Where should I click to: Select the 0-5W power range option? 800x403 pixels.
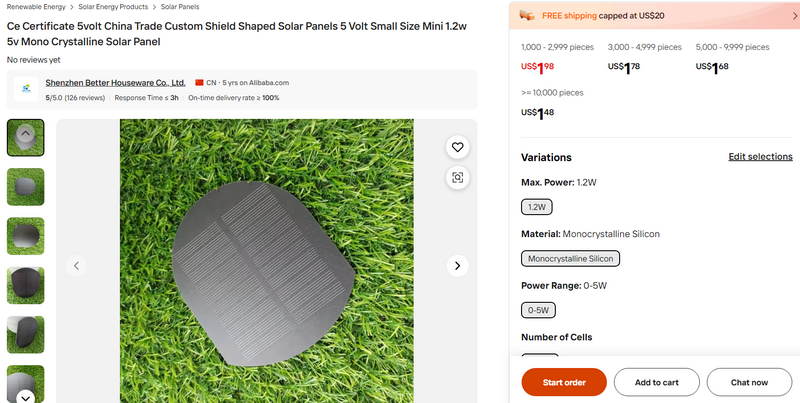click(539, 310)
